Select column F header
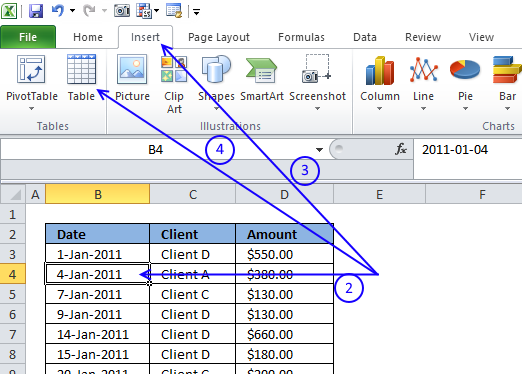This screenshot has width=522, height=374. (474, 194)
